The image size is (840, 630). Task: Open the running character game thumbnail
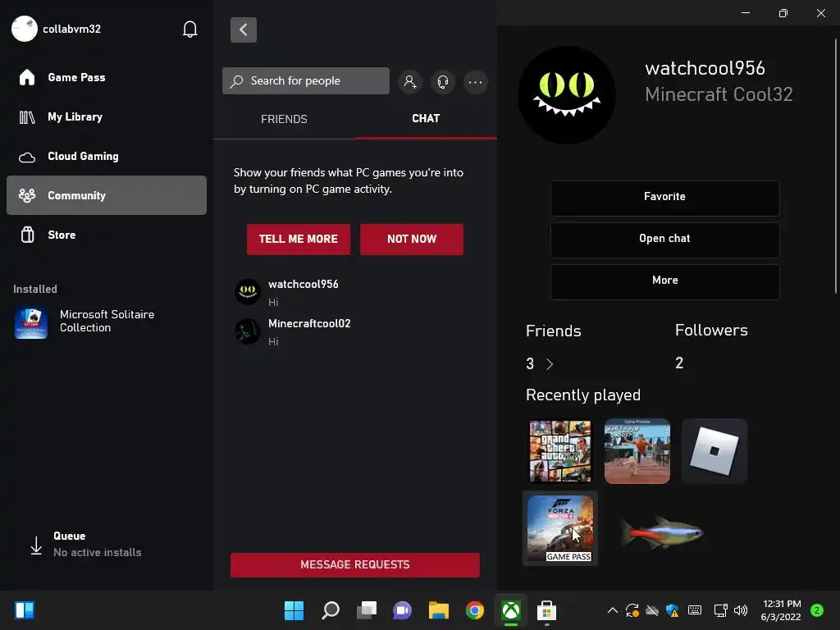point(637,451)
